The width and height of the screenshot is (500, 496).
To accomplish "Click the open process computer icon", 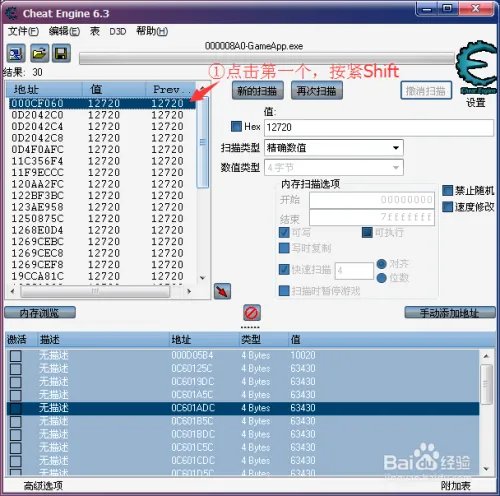I will [x=16, y=53].
